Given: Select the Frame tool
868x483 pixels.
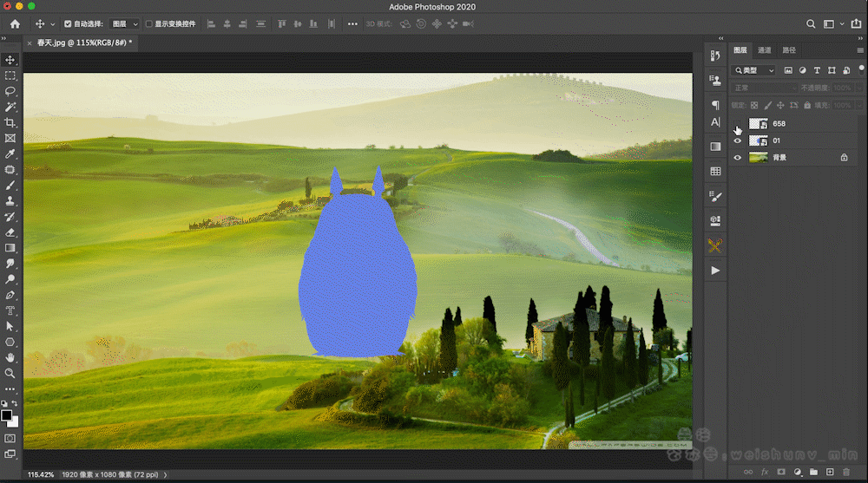Looking at the screenshot, I should click(10, 139).
